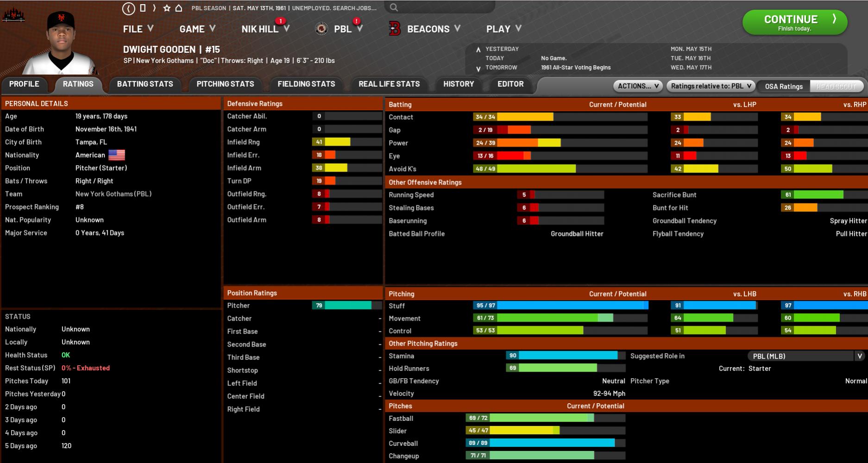Click the home icon
The height and width of the screenshot is (463, 868).
click(179, 8)
